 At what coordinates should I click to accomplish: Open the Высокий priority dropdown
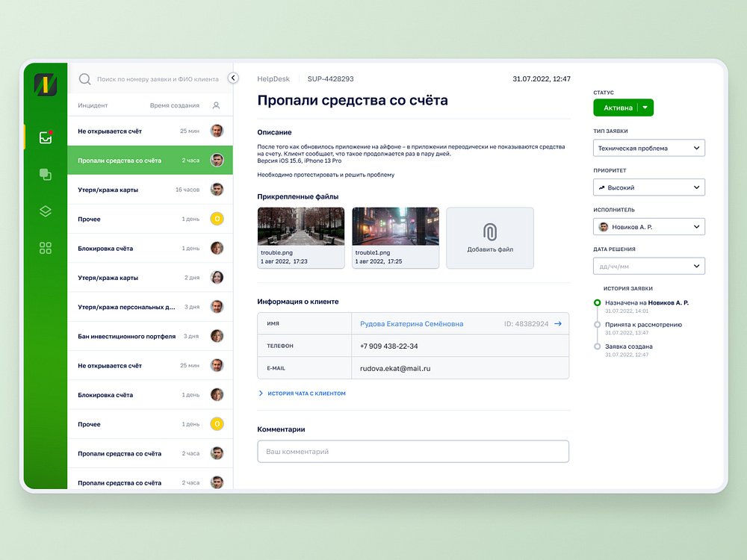point(697,188)
